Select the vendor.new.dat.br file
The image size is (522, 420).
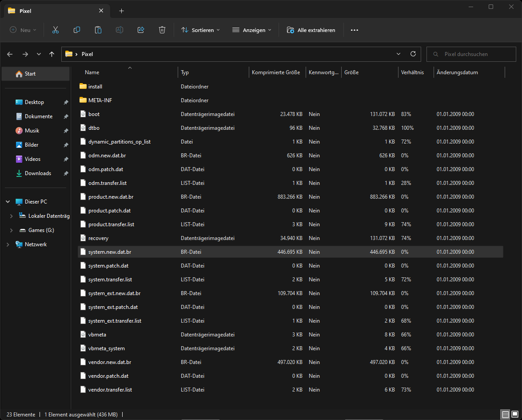[x=110, y=362]
